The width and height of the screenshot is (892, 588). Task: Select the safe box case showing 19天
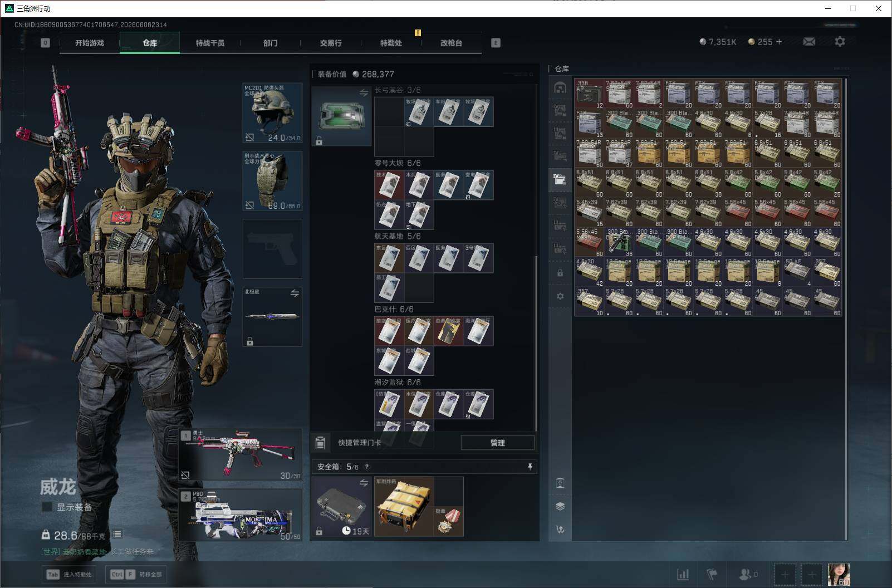pos(341,507)
